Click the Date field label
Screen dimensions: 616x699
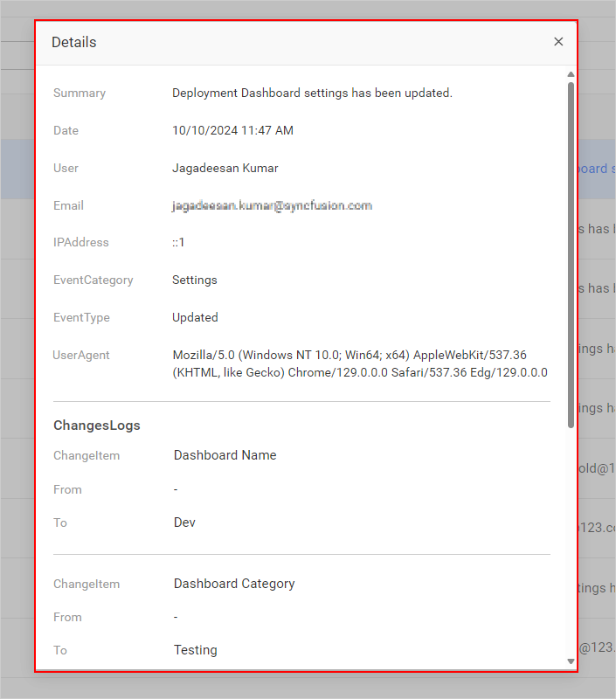click(66, 130)
